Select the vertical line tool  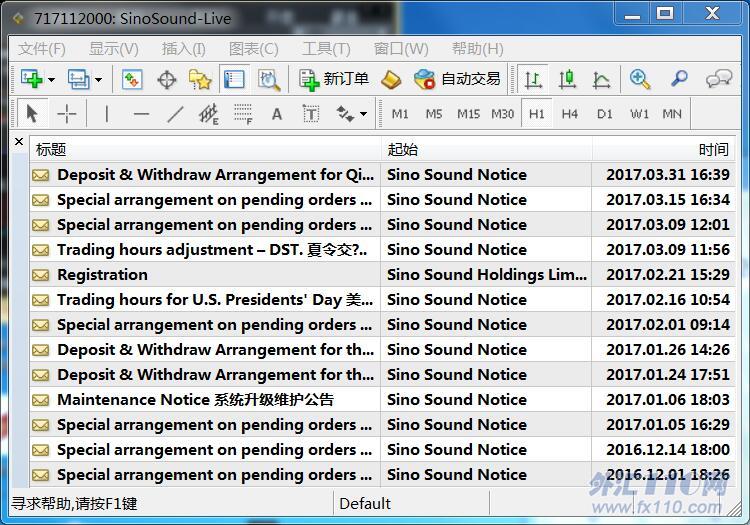[106, 114]
